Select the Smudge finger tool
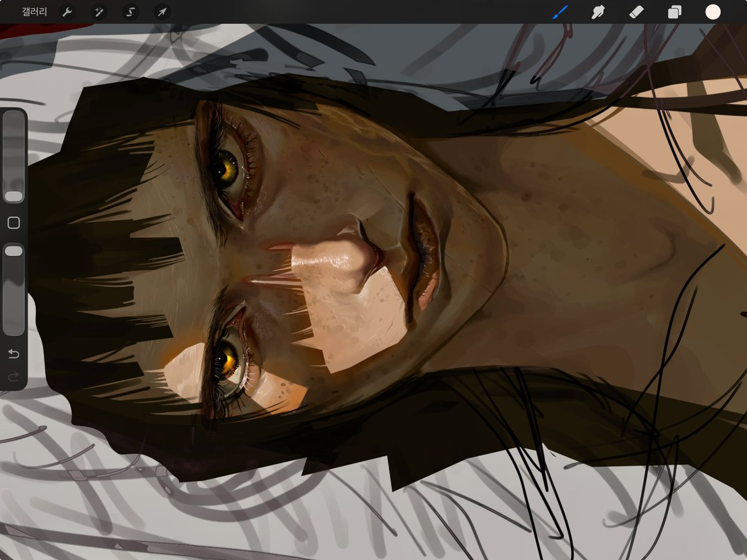Image resolution: width=747 pixels, height=560 pixels. (x=598, y=12)
